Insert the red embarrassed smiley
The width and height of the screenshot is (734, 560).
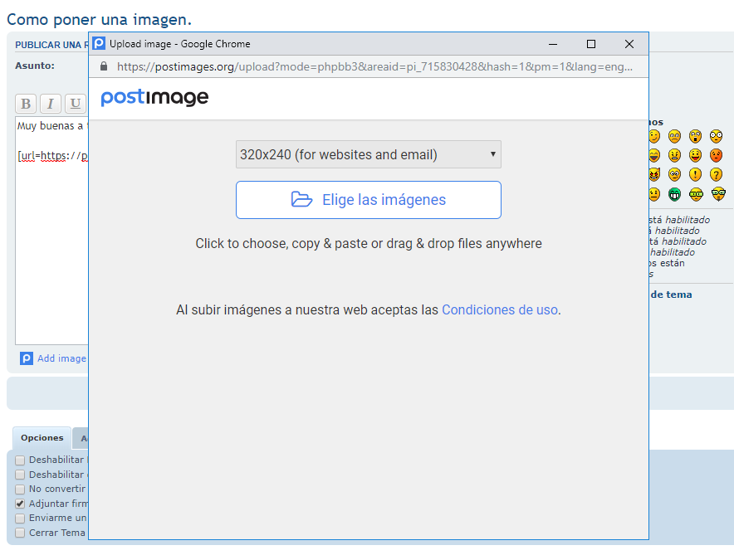pos(717,155)
